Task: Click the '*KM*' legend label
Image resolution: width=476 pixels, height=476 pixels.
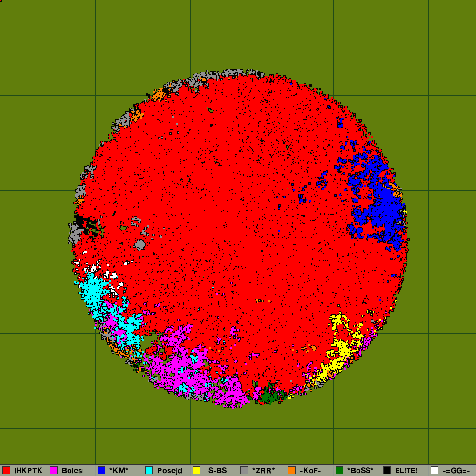Action: pyautogui.click(x=119, y=471)
